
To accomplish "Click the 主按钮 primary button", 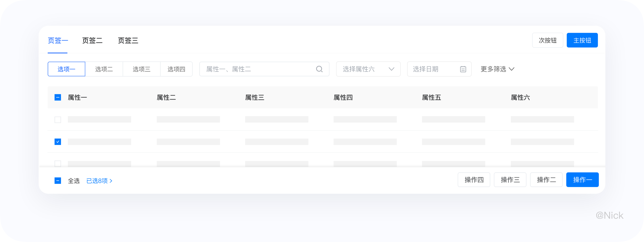I will pyautogui.click(x=582, y=40).
